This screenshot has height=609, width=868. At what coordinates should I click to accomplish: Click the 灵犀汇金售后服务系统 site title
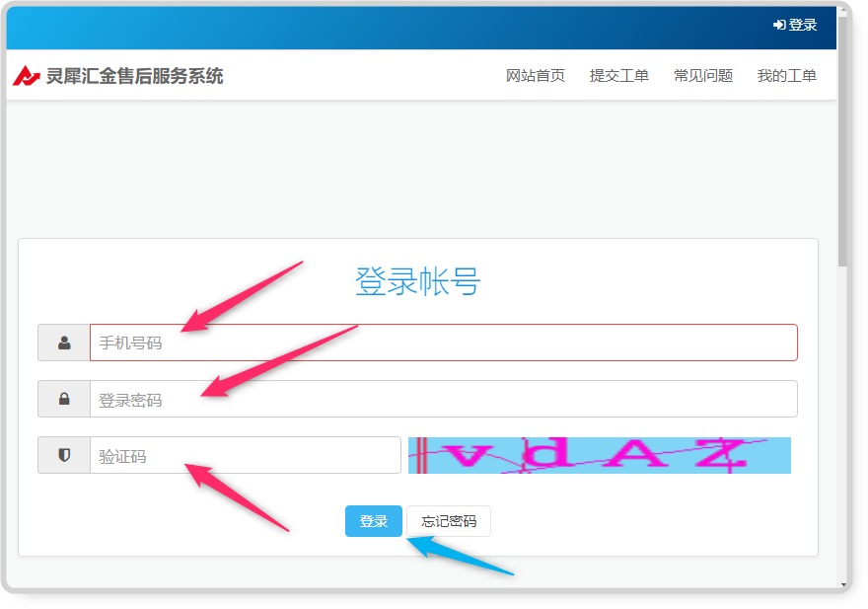point(134,76)
